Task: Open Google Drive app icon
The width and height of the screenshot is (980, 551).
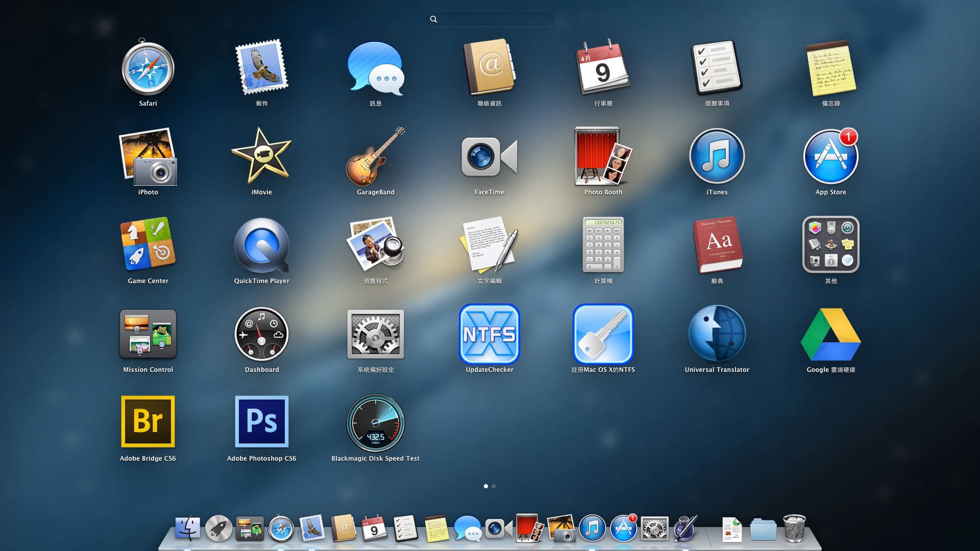Action: pos(830,334)
